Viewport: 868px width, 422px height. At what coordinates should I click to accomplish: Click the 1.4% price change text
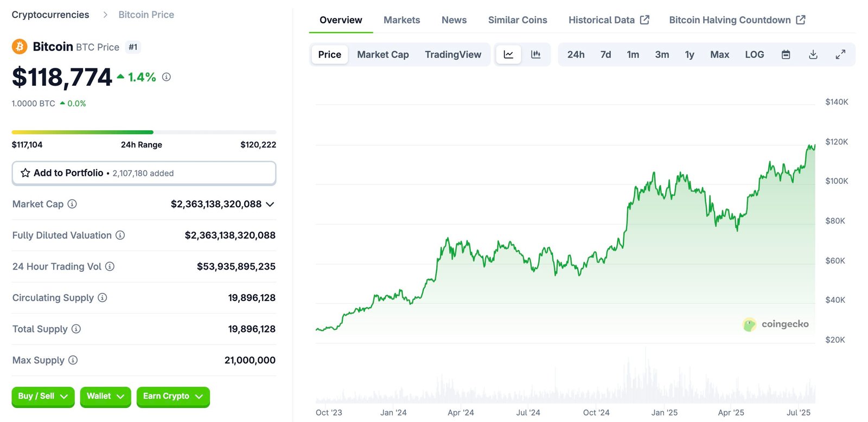(142, 77)
